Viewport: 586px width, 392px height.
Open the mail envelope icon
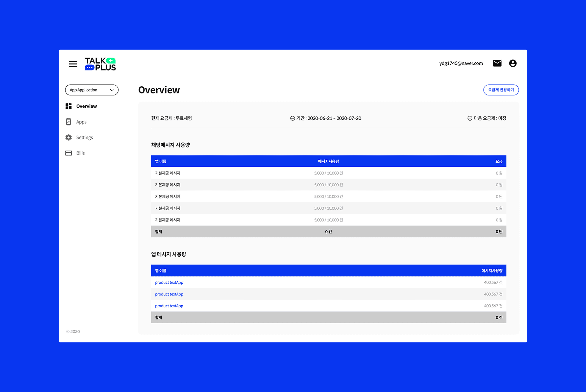[x=497, y=63]
